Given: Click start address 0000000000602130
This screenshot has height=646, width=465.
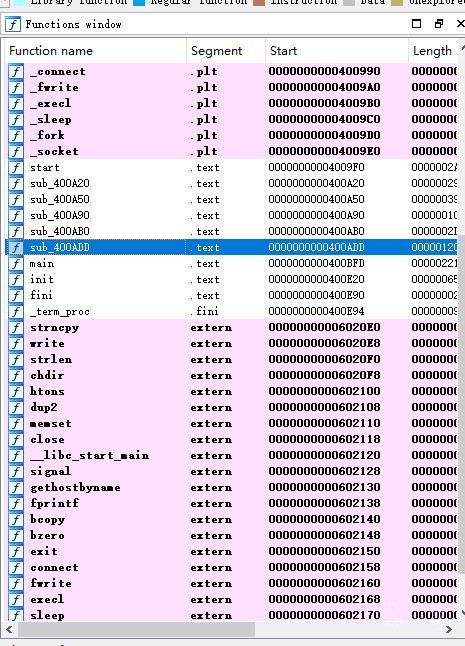Looking at the screenshot, I should coord(324,487).
